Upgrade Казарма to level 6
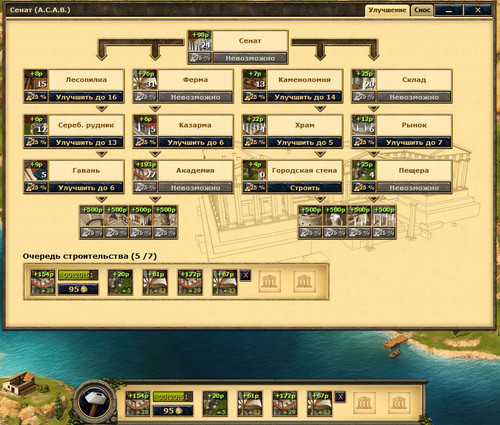This screenshot has width=500, height=425. [196, 142]
